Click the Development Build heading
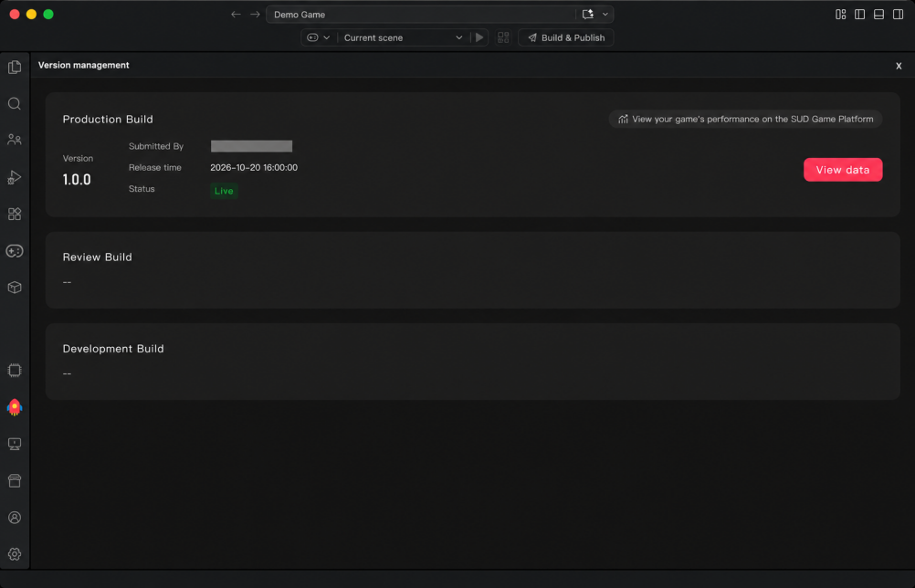Screen dimensions: 915x588 [113, 349]
